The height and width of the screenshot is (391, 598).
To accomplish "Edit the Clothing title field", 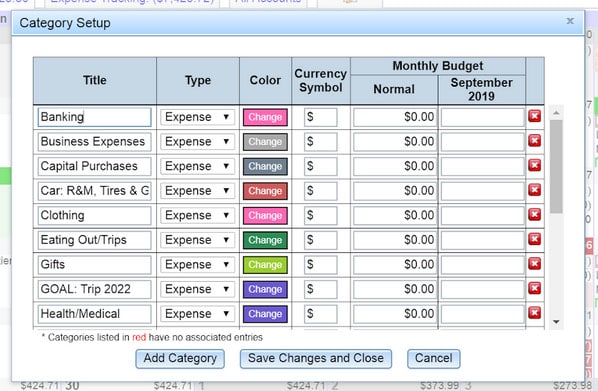I will (95, 216).
